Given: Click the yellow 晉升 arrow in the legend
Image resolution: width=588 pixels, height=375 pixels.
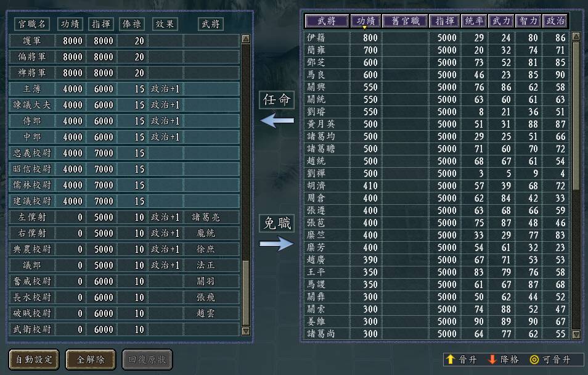Looking at the screenshot, I should (x=450, y=360).
